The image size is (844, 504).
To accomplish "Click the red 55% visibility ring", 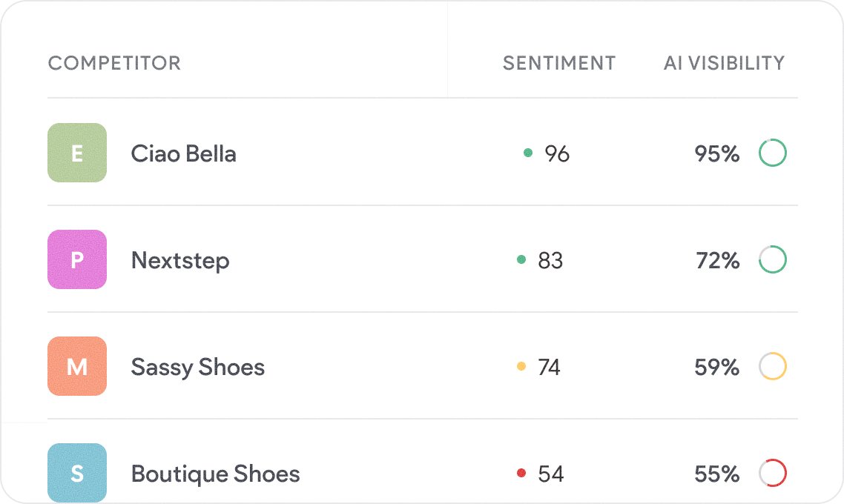I will (772, 473).
